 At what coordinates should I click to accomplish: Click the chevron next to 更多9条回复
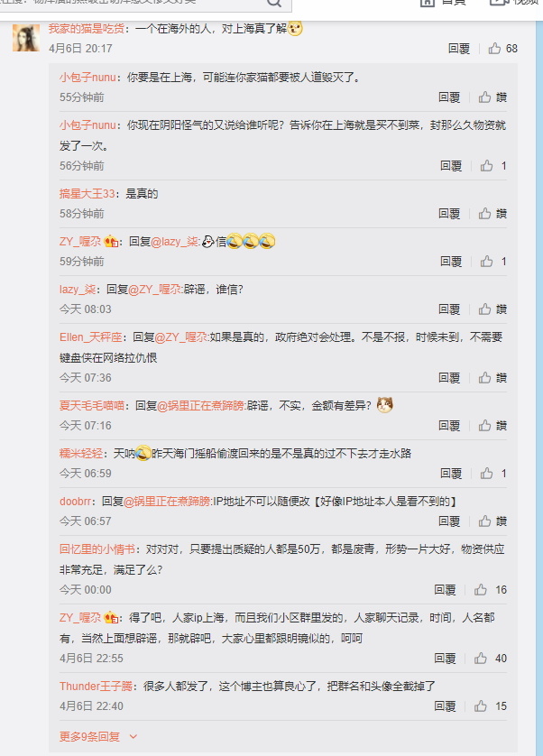pyautogui.click(x=133, y=737)
